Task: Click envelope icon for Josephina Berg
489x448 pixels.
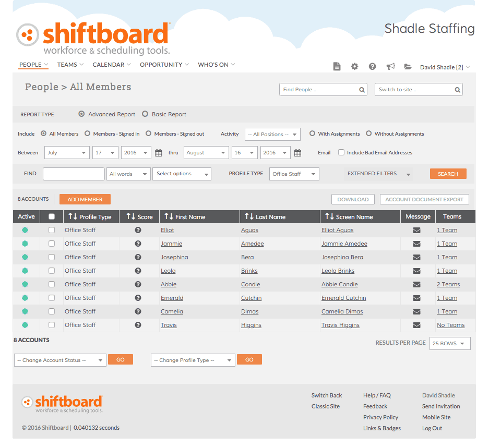Action: (x=416, y=258)
